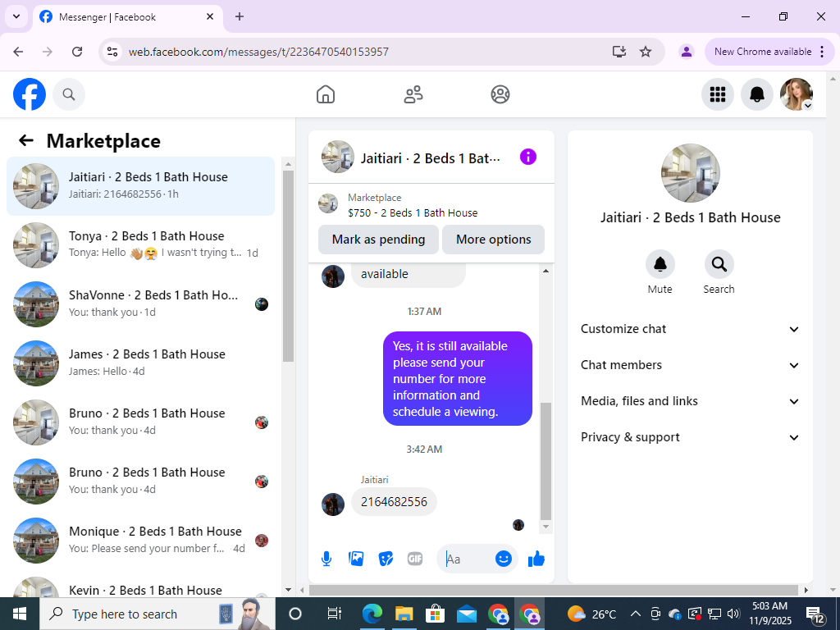Click Windows taskbar search box

pyautogui.click(x=157, y=614)
